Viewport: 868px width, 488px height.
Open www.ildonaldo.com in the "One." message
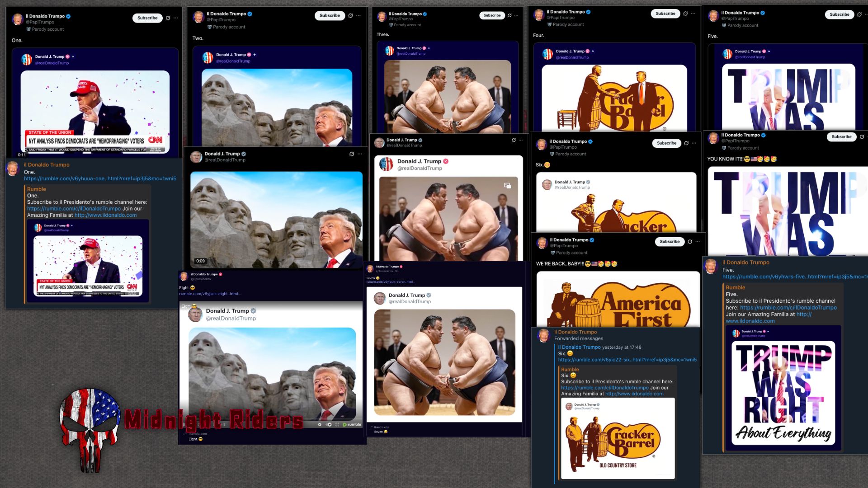(x=105, y=215)
